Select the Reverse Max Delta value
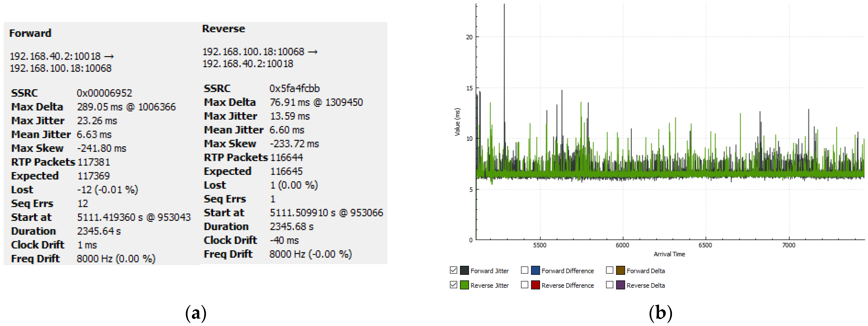 coord(316,102)
